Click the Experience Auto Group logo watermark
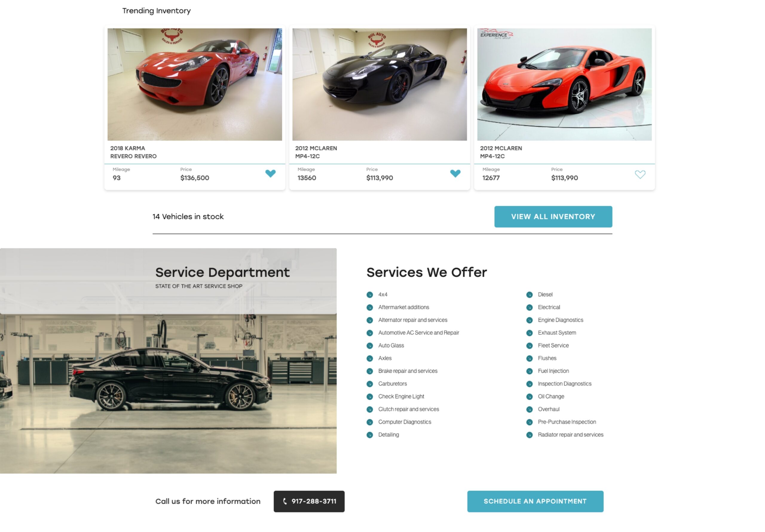The width and height of the screenshot is (765, 532). [x=496, y=34]
